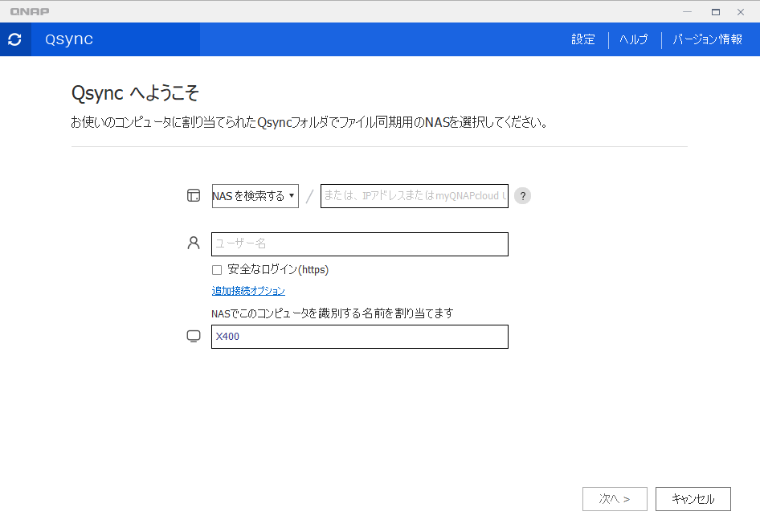
Task: Open the 追加接続オプション link
Action: click(x=248, y=291)
